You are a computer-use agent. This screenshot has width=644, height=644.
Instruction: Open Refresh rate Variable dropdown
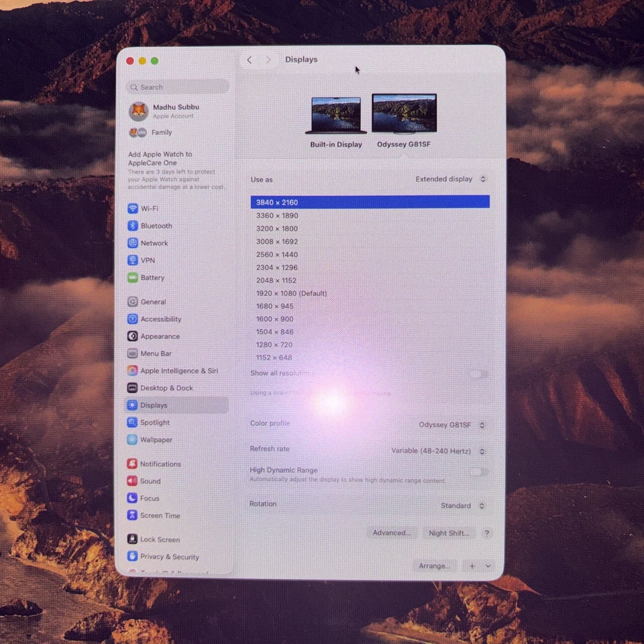coord(438,451)
